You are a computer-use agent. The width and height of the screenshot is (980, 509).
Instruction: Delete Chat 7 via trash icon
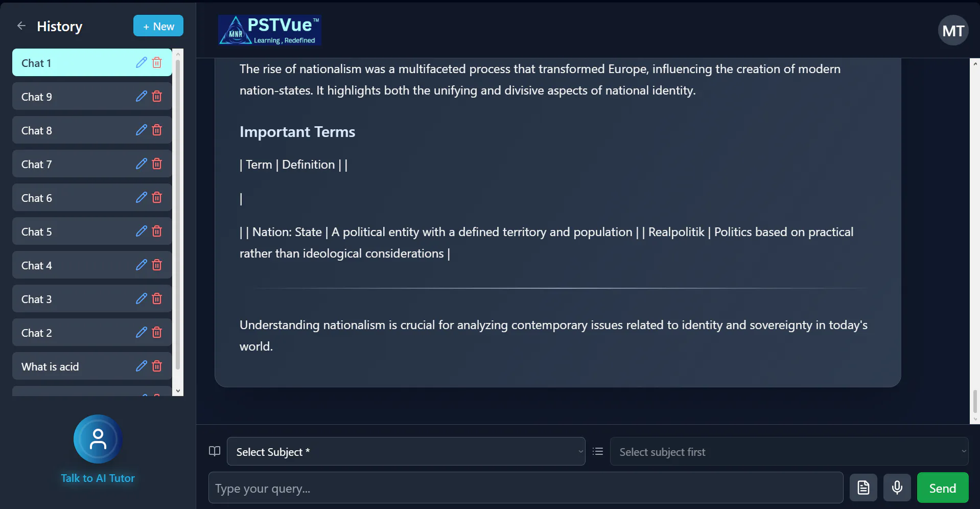157,164
